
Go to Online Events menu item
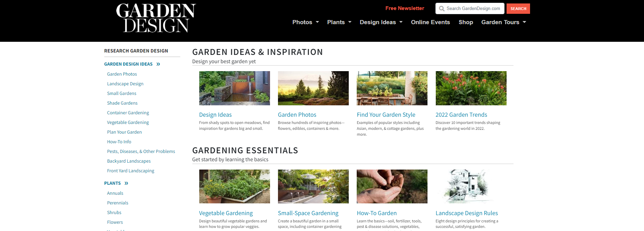(430, 22)
